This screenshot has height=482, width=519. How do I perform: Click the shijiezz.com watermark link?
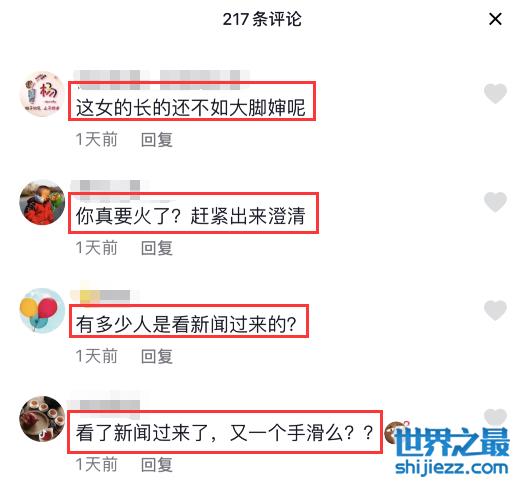452,468
